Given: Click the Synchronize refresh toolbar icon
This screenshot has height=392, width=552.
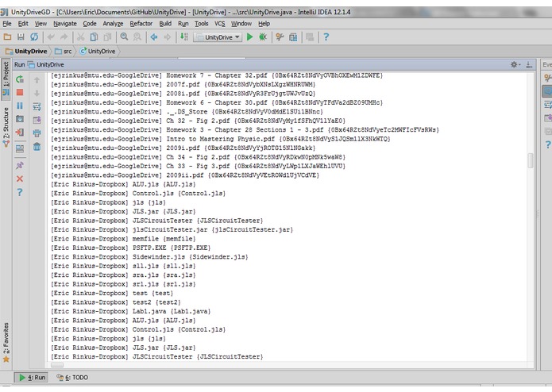Looking at the screenshot, I should (34, 37).
